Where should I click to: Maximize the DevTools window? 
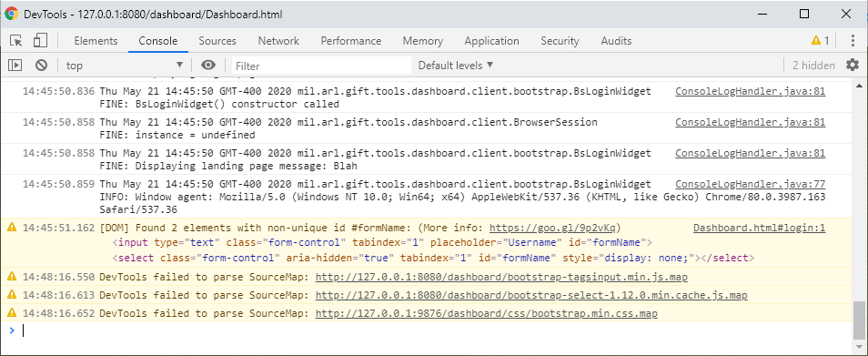(804, 14)
